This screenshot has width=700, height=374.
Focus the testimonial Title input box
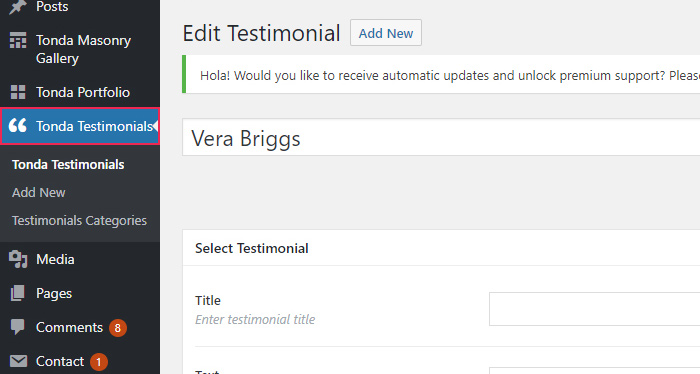pyautogui.click(x=595, y=309)
